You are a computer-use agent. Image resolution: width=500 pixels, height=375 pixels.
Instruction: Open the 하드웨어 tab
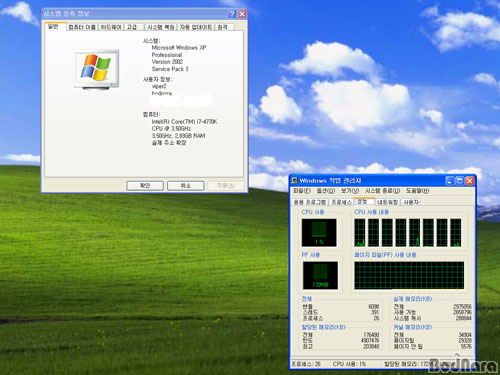(111, 27)
